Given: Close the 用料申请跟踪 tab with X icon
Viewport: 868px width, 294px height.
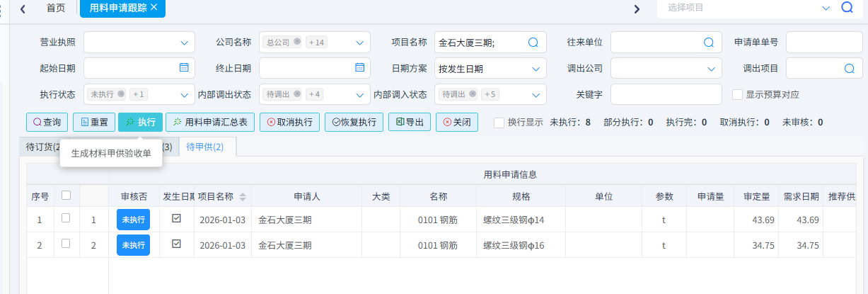Looking at the screenshot, I should (154, 7).
